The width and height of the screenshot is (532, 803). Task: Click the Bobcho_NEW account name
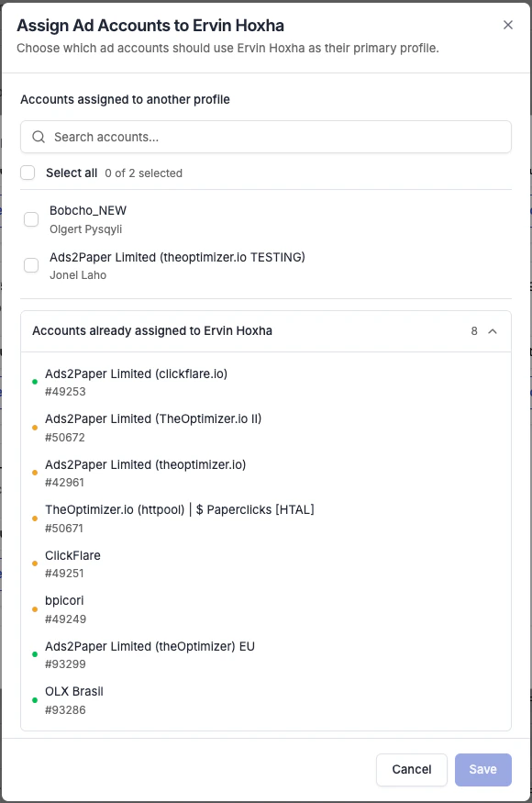[x=88, y=210]
